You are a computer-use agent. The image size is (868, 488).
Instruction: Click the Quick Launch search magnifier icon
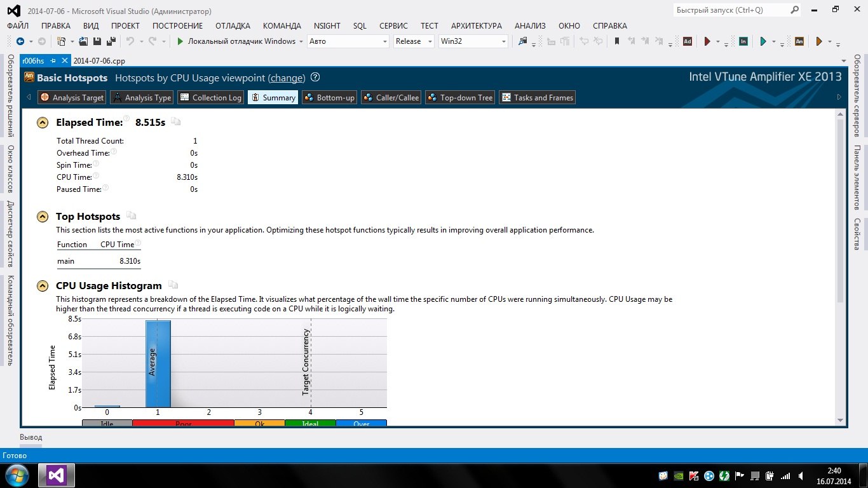point(794,10)
